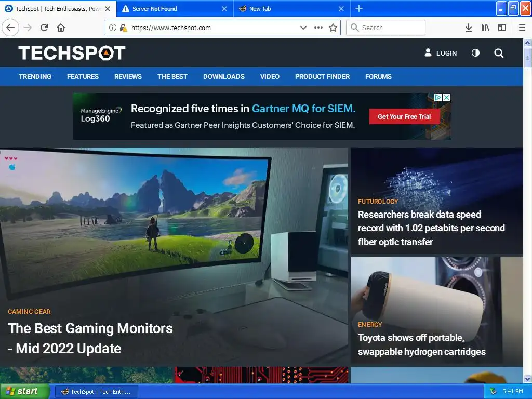Toggle TechSpot dark/light theme icon

476,53
